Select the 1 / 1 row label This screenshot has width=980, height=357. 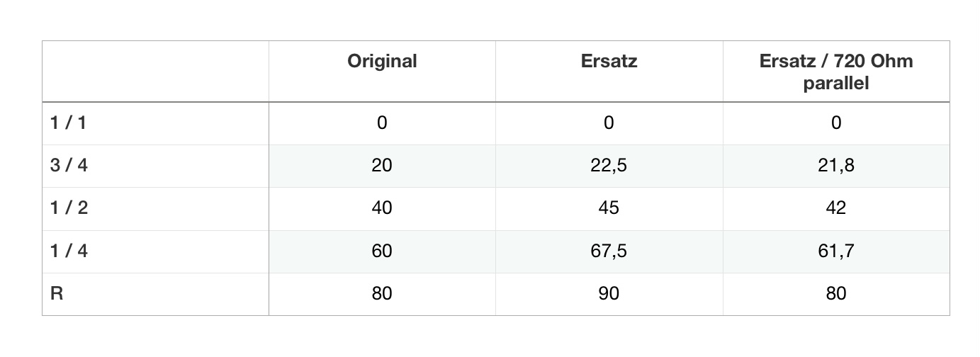[x=68, y=123]
